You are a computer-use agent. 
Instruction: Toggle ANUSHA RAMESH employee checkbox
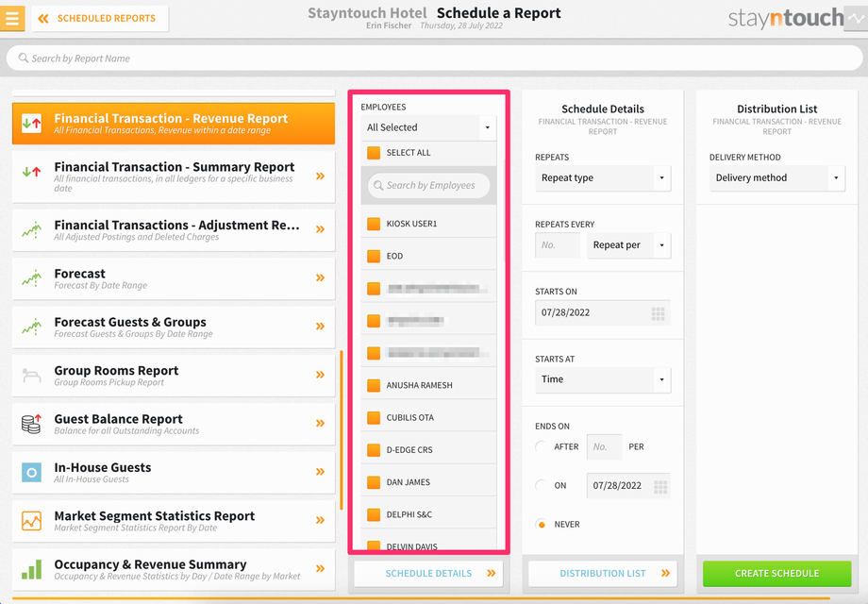coord(374,385)
